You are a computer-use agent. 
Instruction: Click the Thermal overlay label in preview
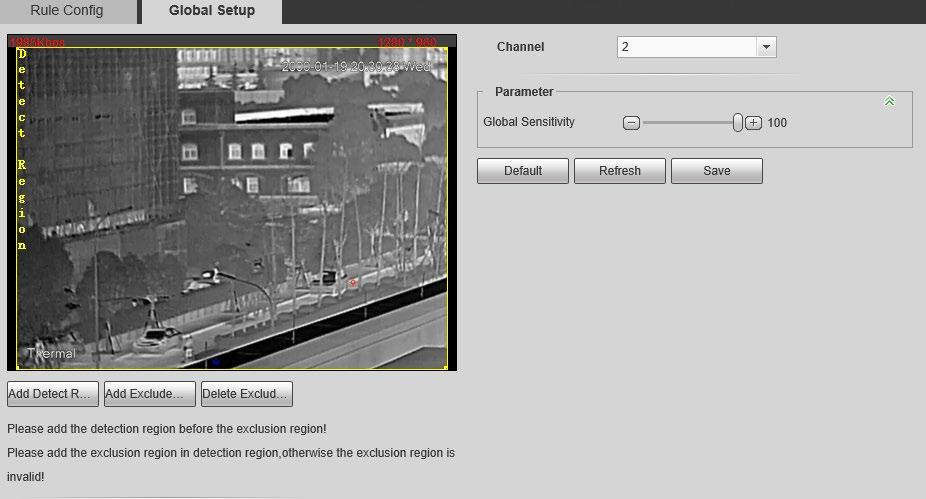coord(51,354)
